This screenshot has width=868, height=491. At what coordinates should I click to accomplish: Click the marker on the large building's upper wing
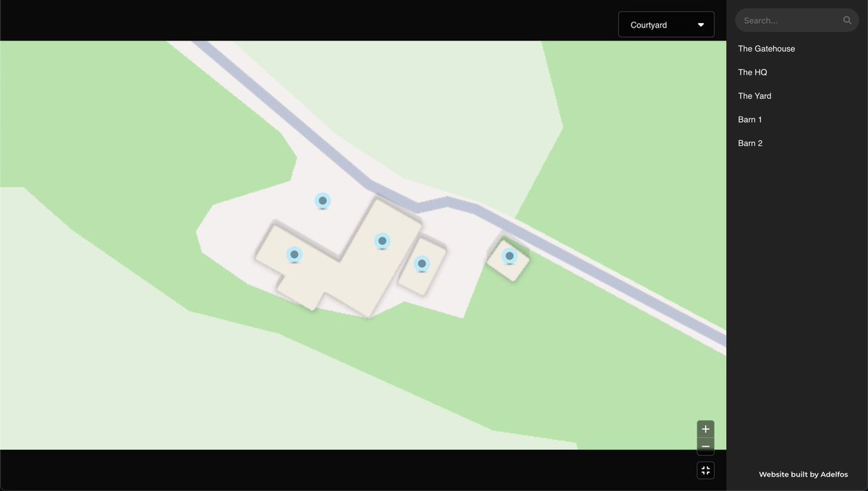(383, 242)
